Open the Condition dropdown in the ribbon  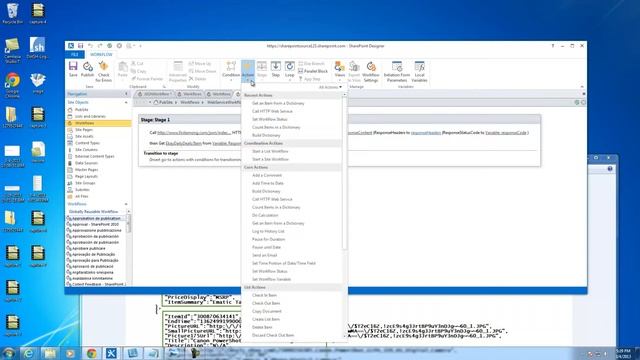[231, 70]
